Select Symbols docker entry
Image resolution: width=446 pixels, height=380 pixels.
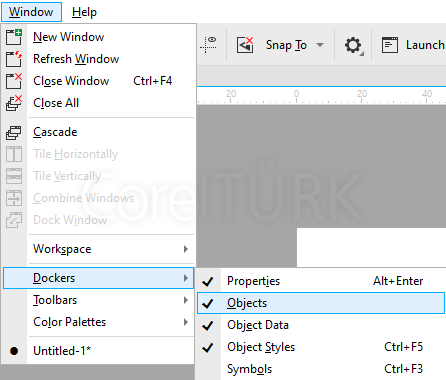(321, 369)
